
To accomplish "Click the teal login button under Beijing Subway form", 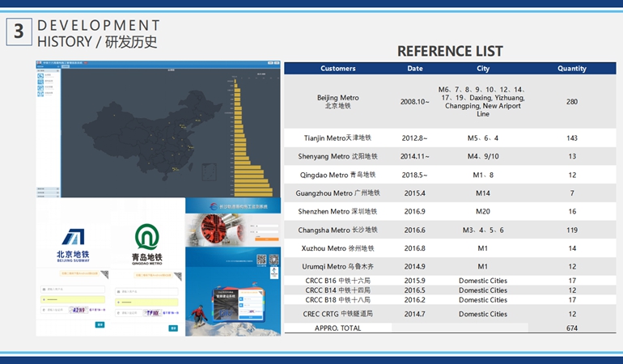I will pyautogui.click(x=100, y=324).
